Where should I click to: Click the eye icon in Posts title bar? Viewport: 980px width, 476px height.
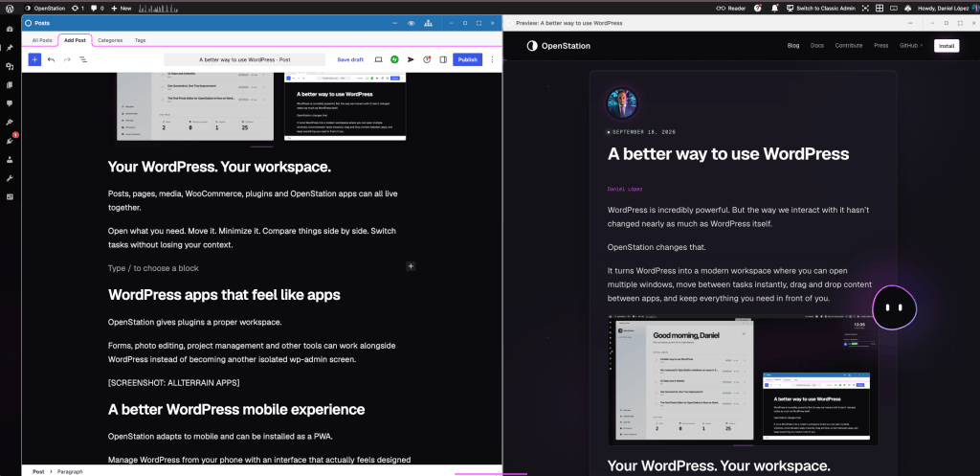[x=412, y=23]
